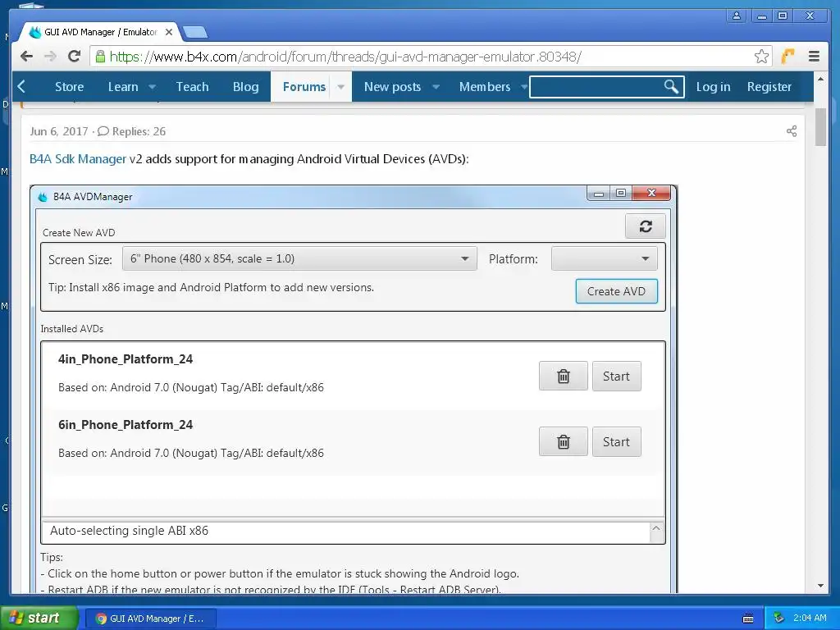Close the GUI AVD Manager tab
840x630 pixels.
tap(169, 32)
